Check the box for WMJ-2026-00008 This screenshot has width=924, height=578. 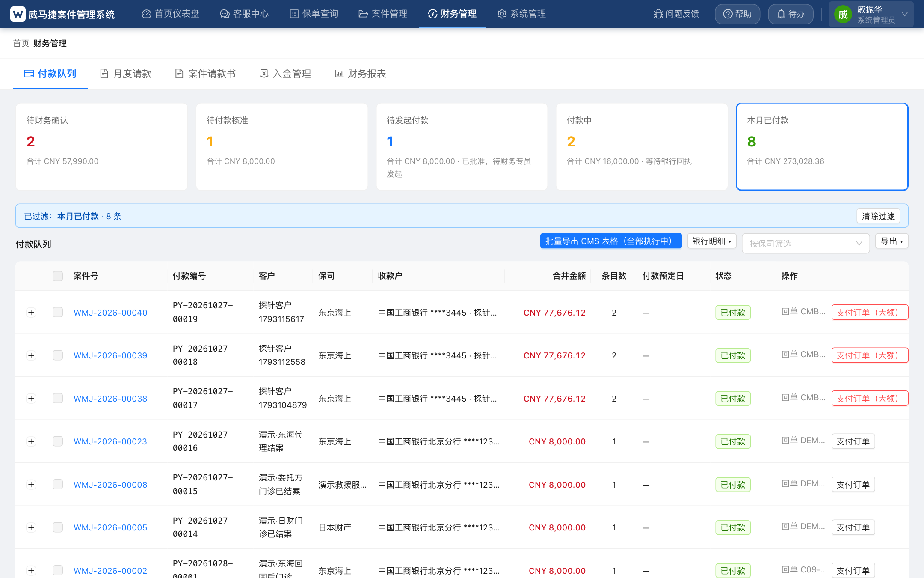coord(58,484)
